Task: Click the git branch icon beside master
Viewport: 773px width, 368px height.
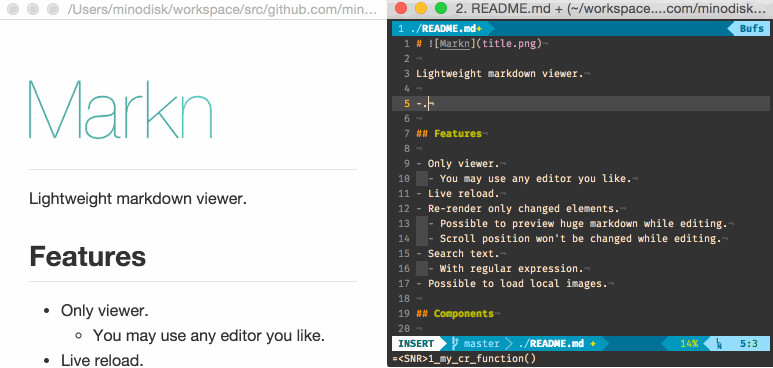Action: click(x=456, y=344)
